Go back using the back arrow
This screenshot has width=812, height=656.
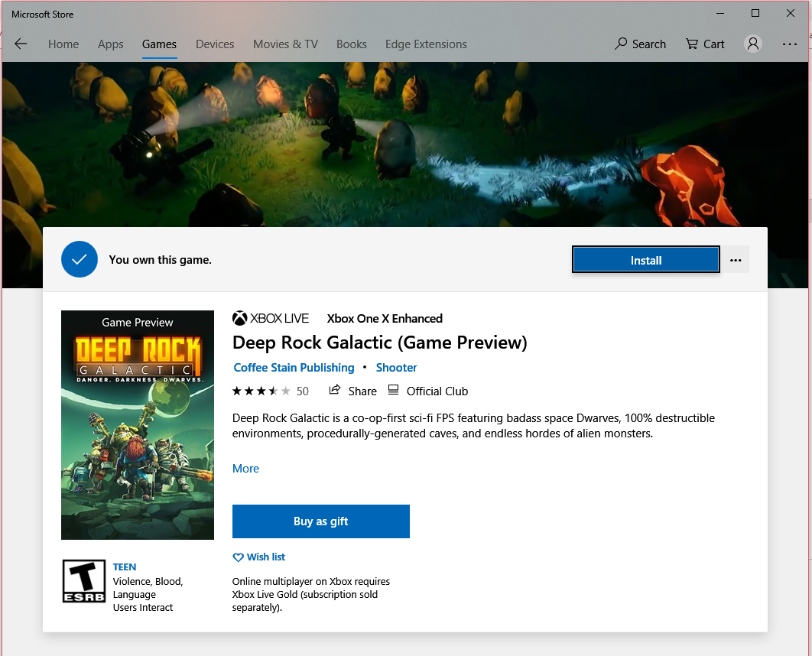pos(21,44)
